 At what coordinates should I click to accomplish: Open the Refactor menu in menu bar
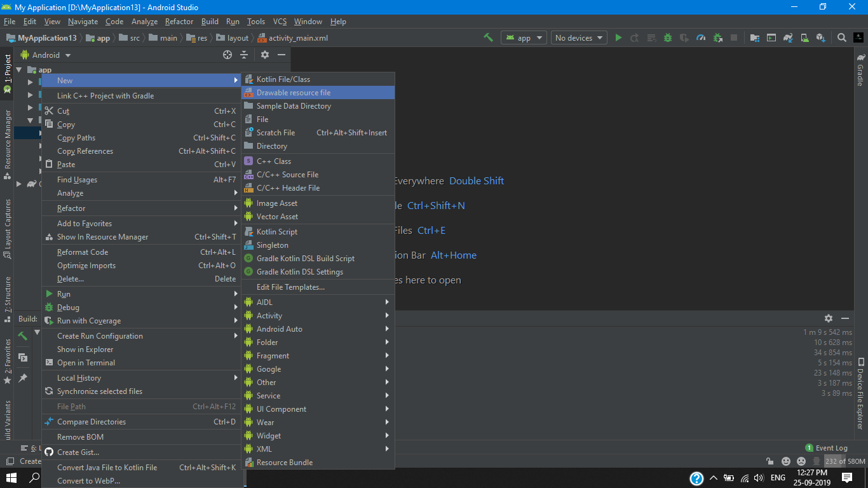[x=179, y=22]
